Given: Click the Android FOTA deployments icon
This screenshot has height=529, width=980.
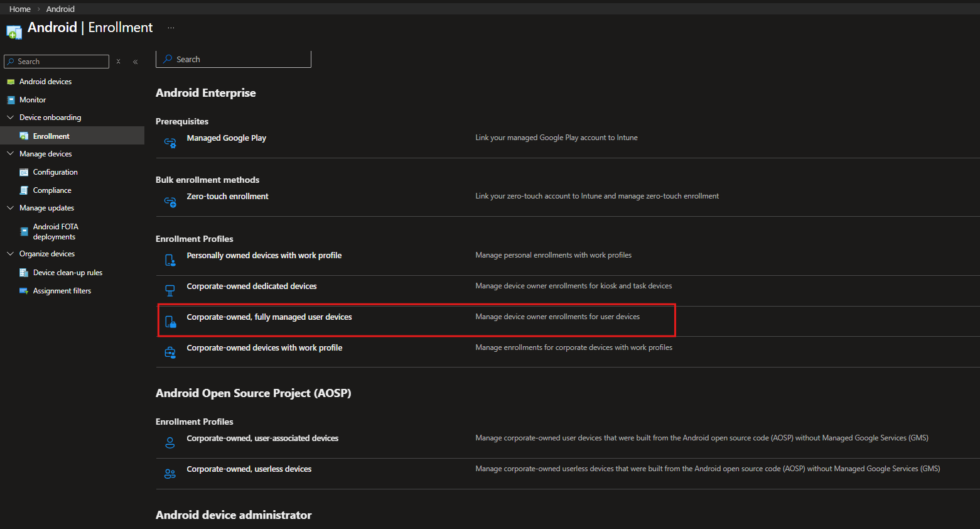Looking at the screenshot, I should pos(24,232).
